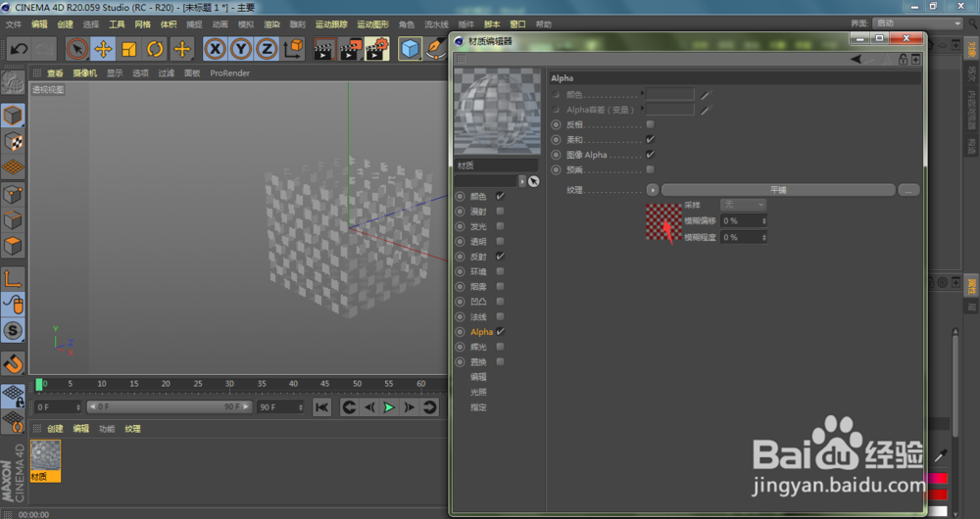The width and height of the screenshot is (980, 519).
Task: Select Model mode cube icon in sidebar
Action: click(x=13, y=116)
